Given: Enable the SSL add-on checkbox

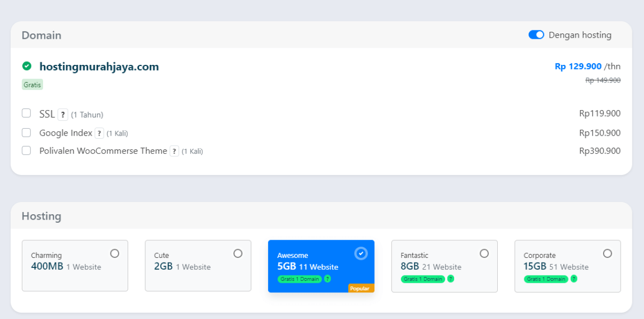Looking at the screenshot, I should [26, 113].
